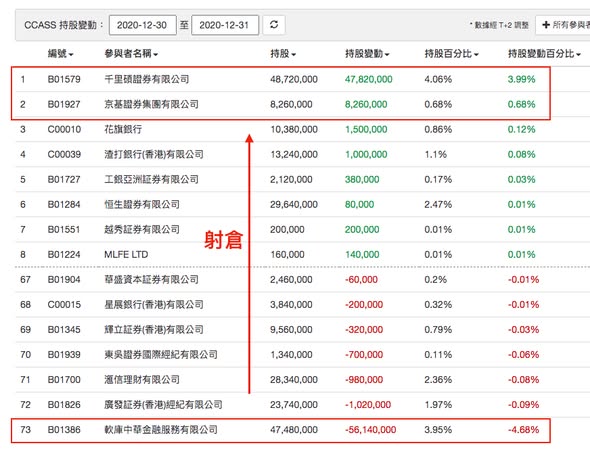The image size is (590, 452).
Task: Click participant code B01345
Action: [x=64, y=330]
